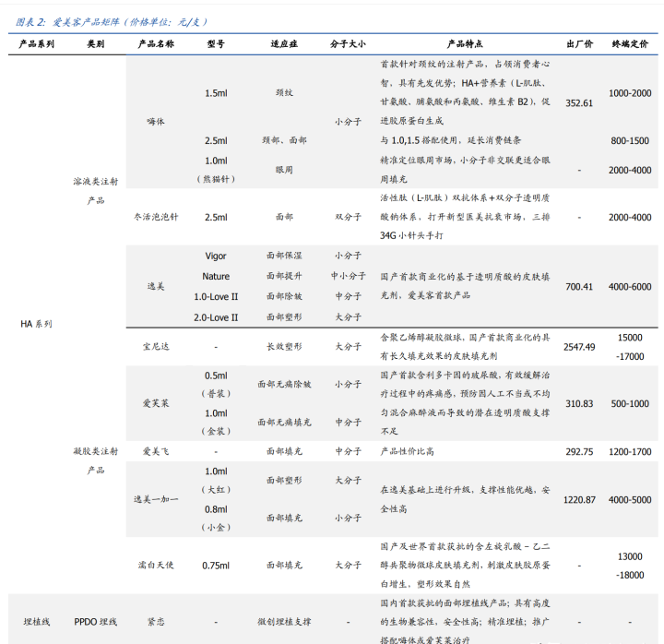This screenshot has height=644, width=664.
Task: Click the factory price 2547.49
Action: point(579,347)
